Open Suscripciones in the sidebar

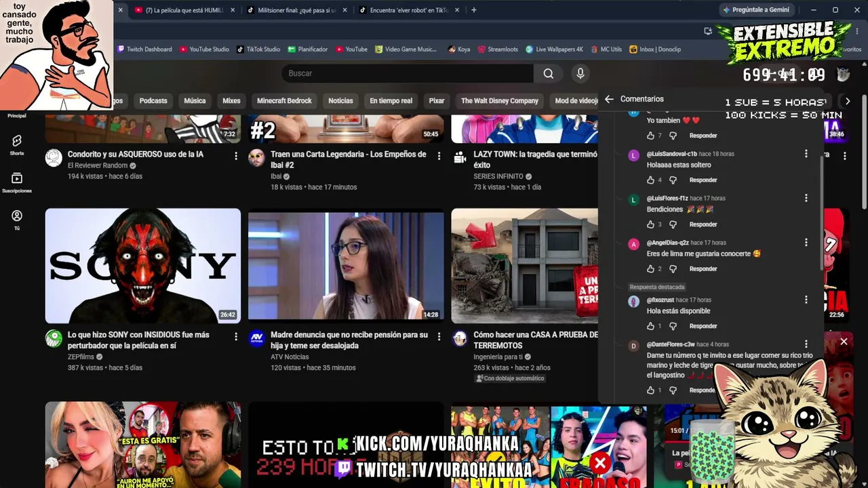17,182
